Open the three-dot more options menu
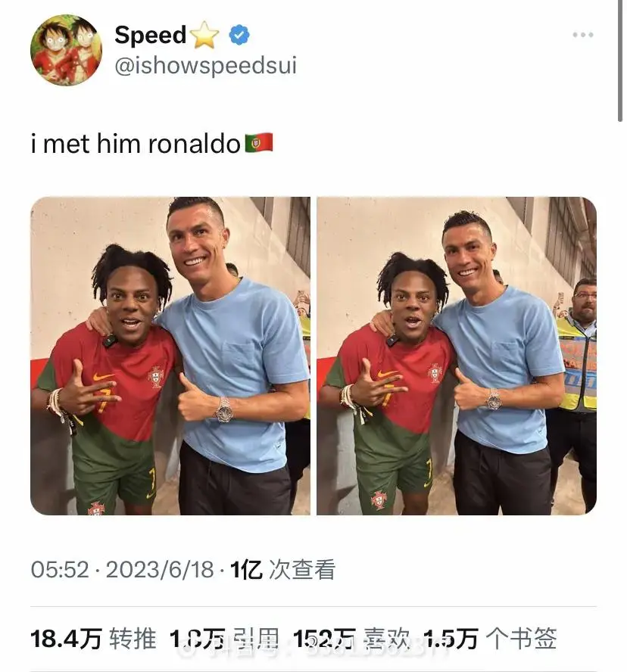This screenshot has width=627, height=672. tap(583, 35)
